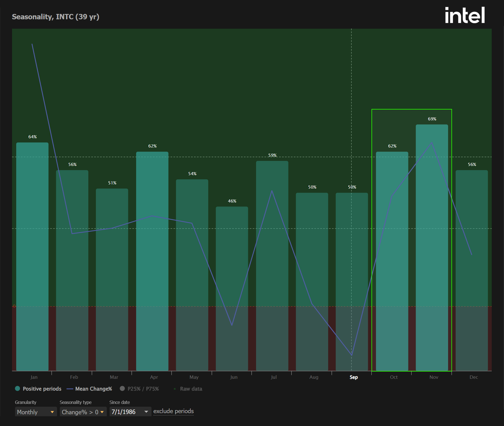Click the Dec axis label
The image size is (504, 426).
[474, 377]
